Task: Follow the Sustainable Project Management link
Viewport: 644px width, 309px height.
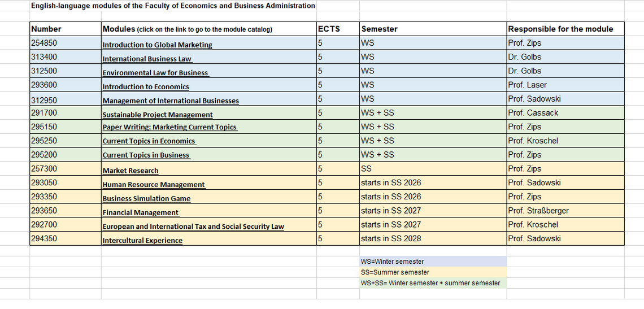Action: click(158, 115)
